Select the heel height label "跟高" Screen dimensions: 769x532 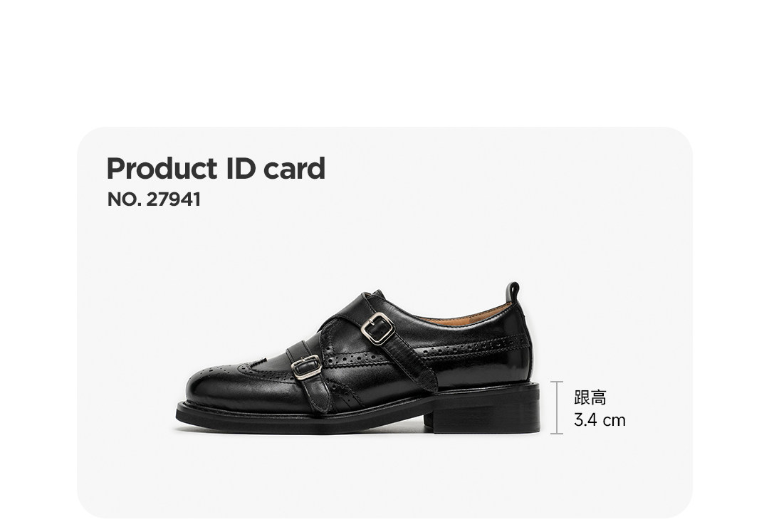(x=590, y=397)
